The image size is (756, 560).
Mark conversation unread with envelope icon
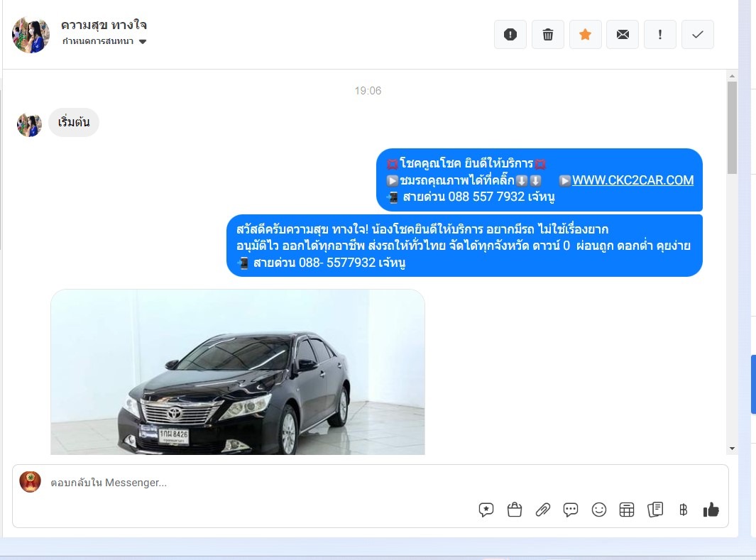(623, 35)
